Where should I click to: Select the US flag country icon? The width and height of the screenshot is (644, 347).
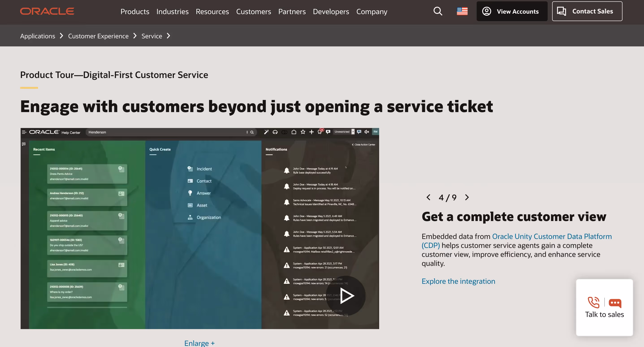462,11
